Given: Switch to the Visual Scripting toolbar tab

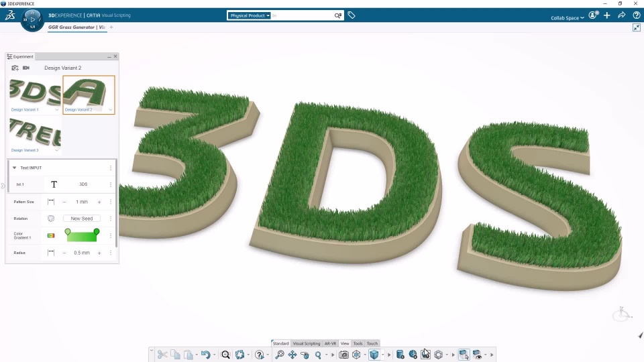Looking at the screenshot, I should coord(307,343).
